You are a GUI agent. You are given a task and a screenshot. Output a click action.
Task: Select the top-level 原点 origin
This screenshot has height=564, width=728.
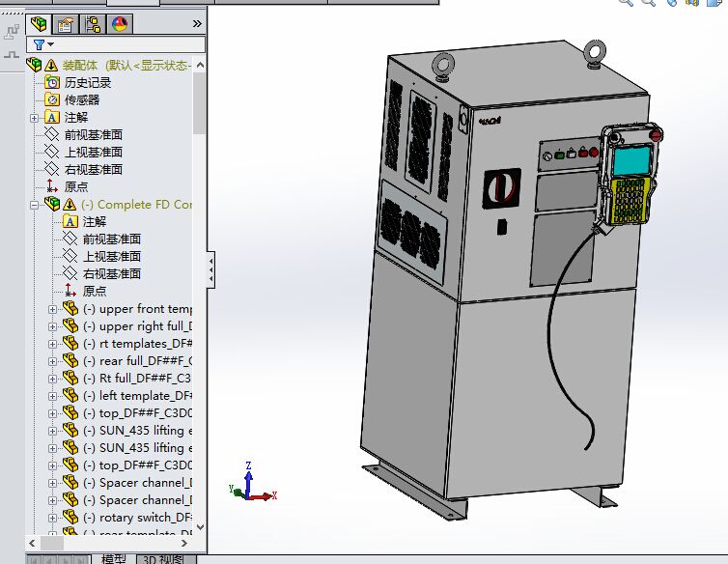76,186
